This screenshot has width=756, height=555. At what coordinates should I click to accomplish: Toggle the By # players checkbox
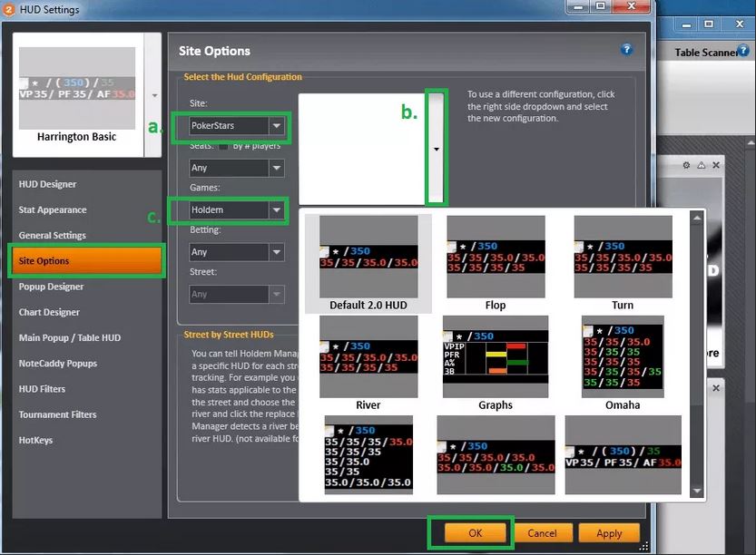[x=223, y=146]
